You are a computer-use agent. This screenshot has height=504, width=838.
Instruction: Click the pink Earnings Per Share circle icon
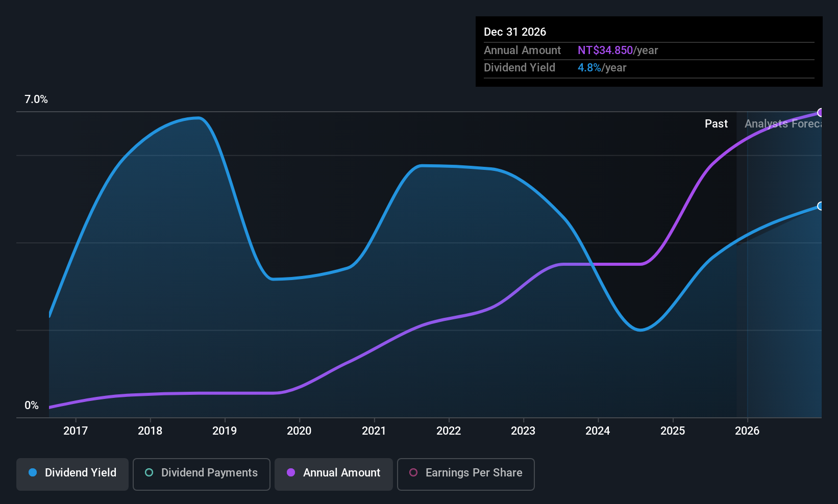tap(413, 473)
